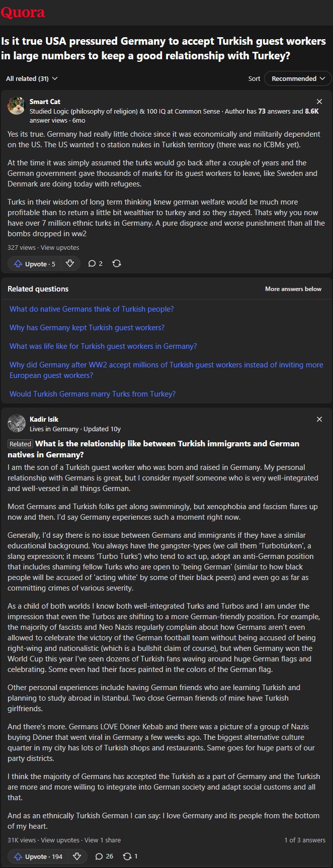
Task: Click 'View 1 share' under Kadir's answer
Action: click(103, 840)
